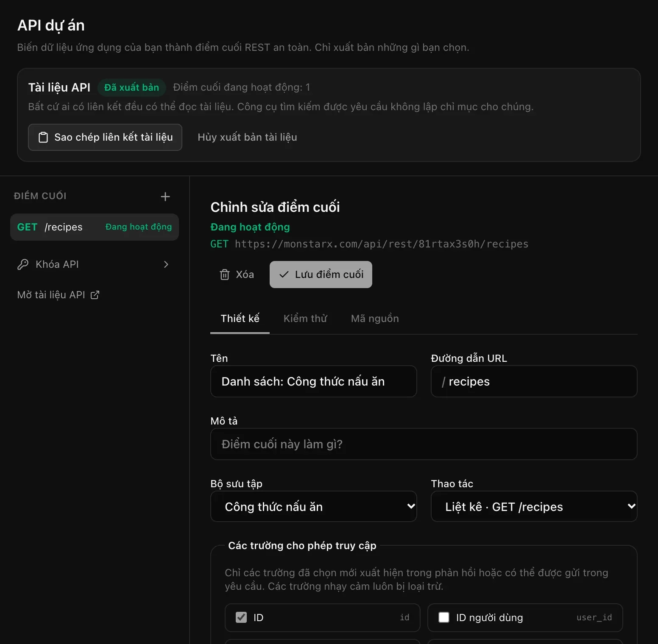Open the Bộ sưu tập dropdown
This screenshot has height=644, width=658.
314,506
